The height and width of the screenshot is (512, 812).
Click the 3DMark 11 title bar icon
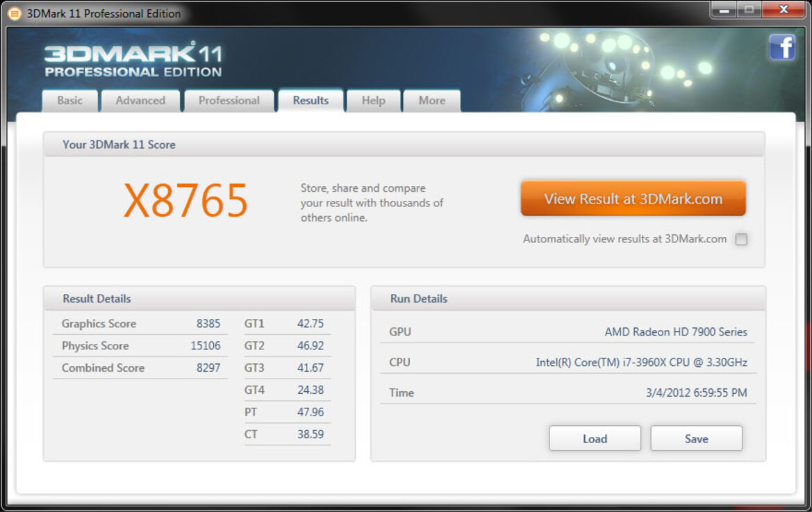[15, 13]
